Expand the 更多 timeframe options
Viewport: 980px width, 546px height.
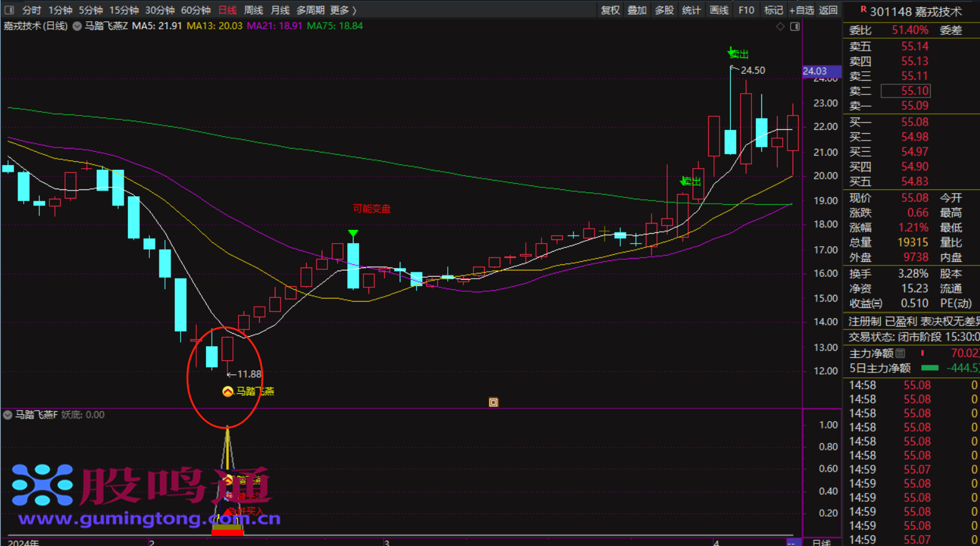[343, 10]
